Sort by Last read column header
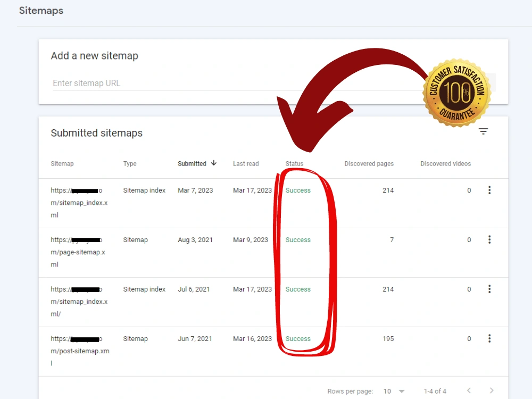Screen dimensions: 532x399 [x=246, y=163]
